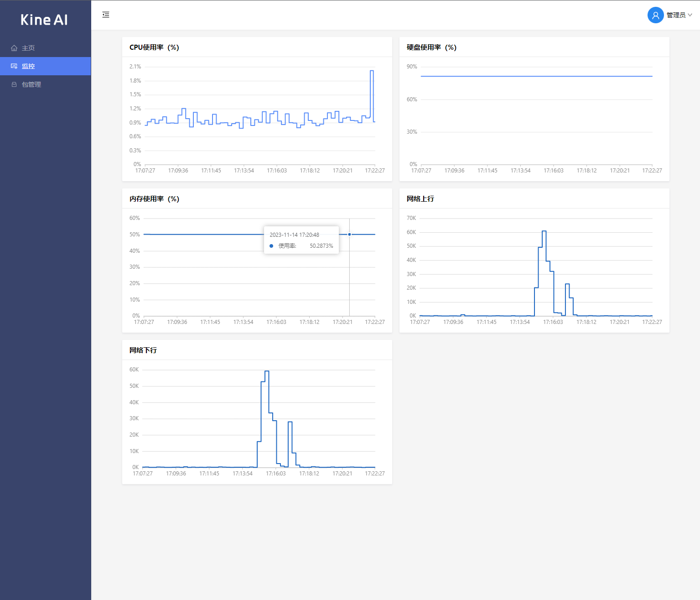Click the user avatar icon
The width and height of the screenshot is (700, 600).
[x=655, y=15]
